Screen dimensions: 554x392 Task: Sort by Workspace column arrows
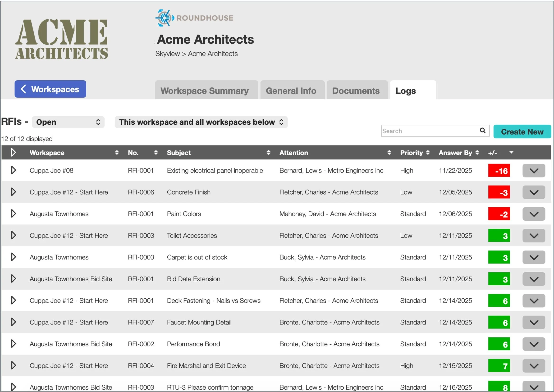coord(117,153)
